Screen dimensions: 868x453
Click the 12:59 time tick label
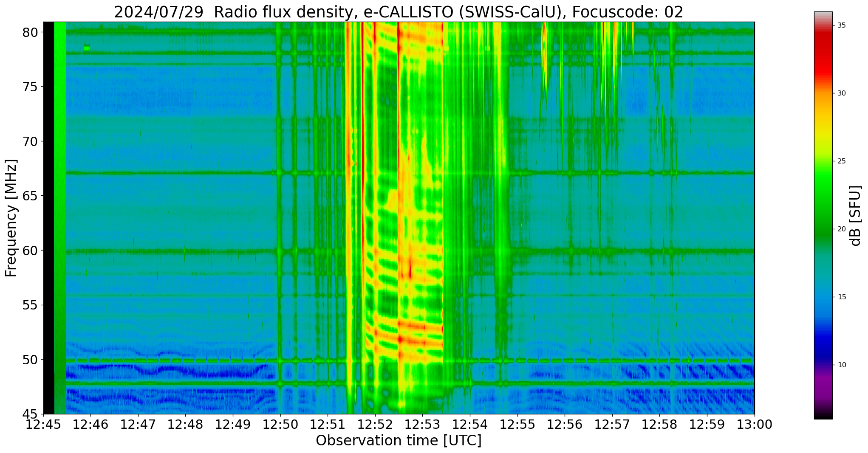pos(707,425)
